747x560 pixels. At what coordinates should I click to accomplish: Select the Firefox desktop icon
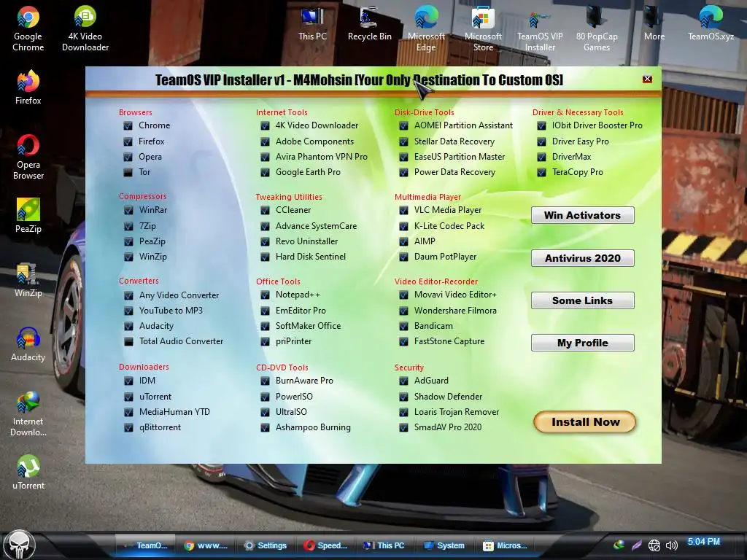(x=28, y=87)
